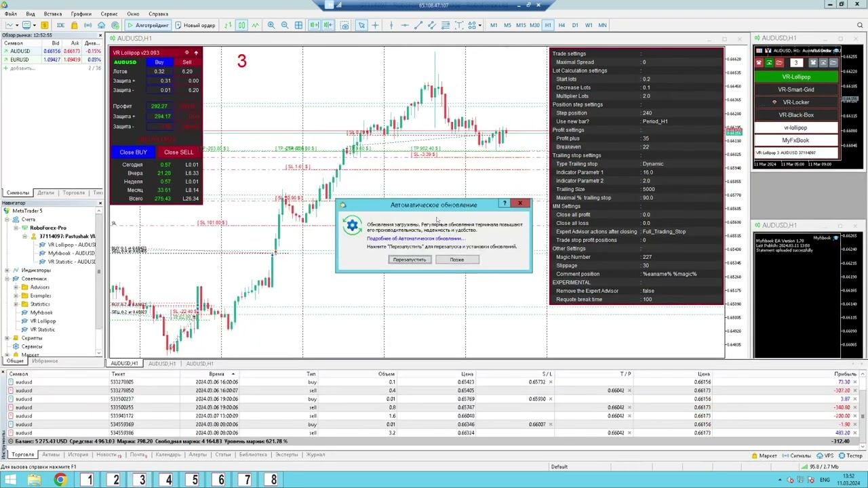Click the screenshot camera toolbar icon
This screenshot has width=868, height=488.
pos(344,25)
